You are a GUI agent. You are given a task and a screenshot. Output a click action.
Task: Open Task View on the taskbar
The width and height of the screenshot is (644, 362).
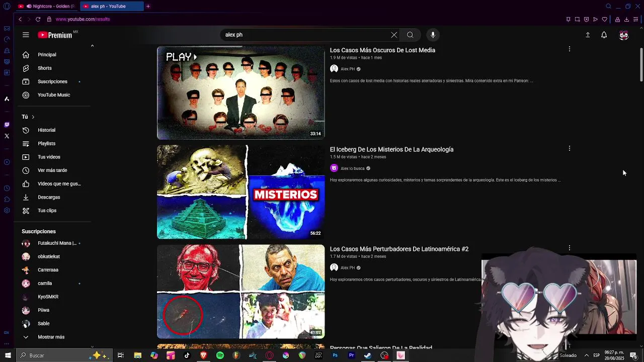(121, 355)
